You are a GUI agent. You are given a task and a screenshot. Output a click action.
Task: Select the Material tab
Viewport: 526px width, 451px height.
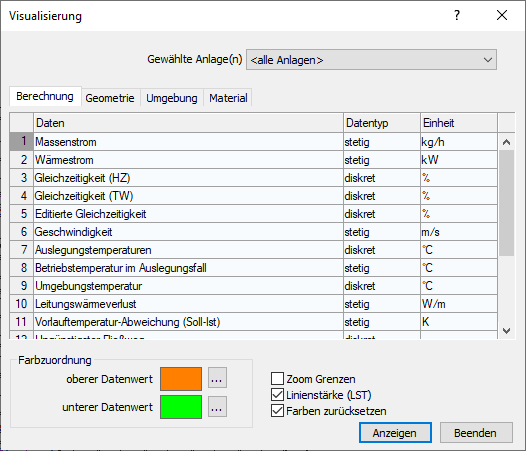228,98
